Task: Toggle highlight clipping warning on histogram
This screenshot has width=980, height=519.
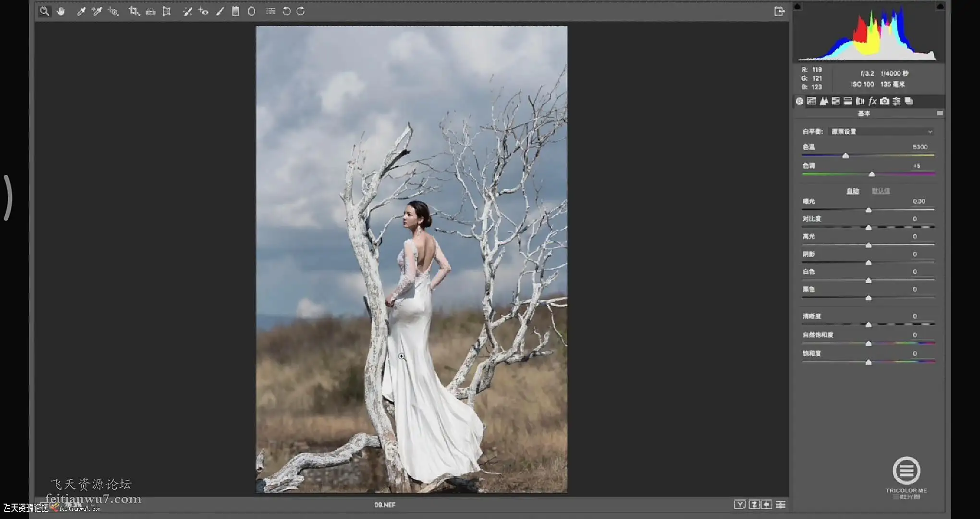Action: click(940, 6)
